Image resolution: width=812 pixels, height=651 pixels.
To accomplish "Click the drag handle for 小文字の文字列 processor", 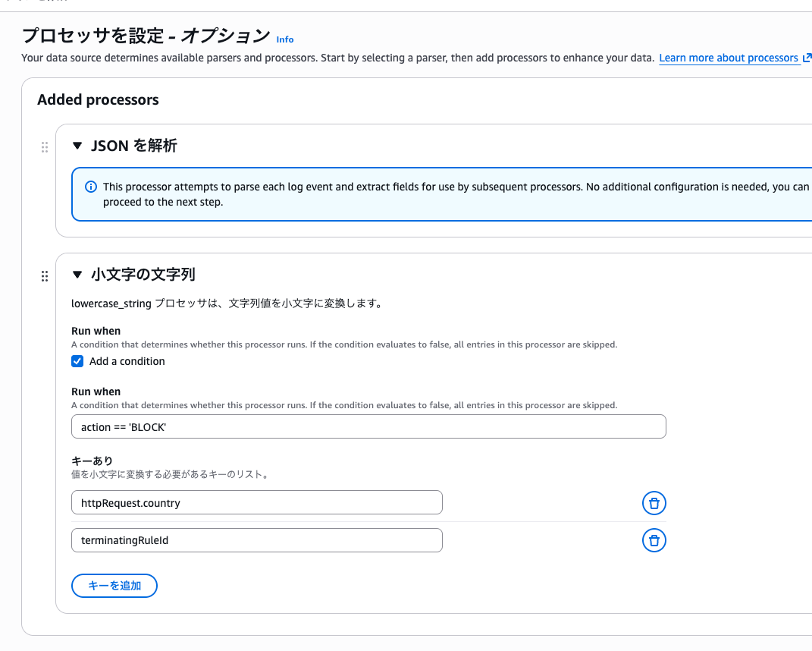I will tap(44, 276).
